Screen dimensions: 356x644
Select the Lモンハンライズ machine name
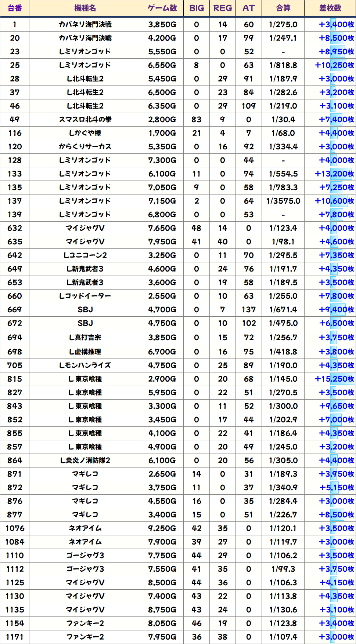tap(85, 365)
